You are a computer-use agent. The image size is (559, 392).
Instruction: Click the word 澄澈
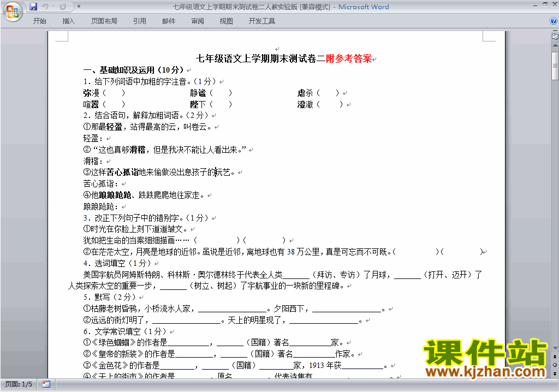[x=305, y=104]
